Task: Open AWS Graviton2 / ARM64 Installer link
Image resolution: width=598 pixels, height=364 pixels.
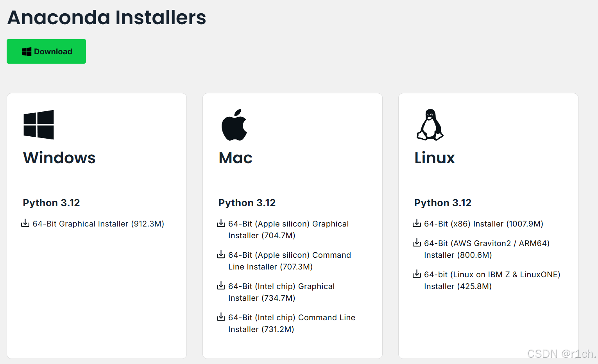Action: pos(487,249)
